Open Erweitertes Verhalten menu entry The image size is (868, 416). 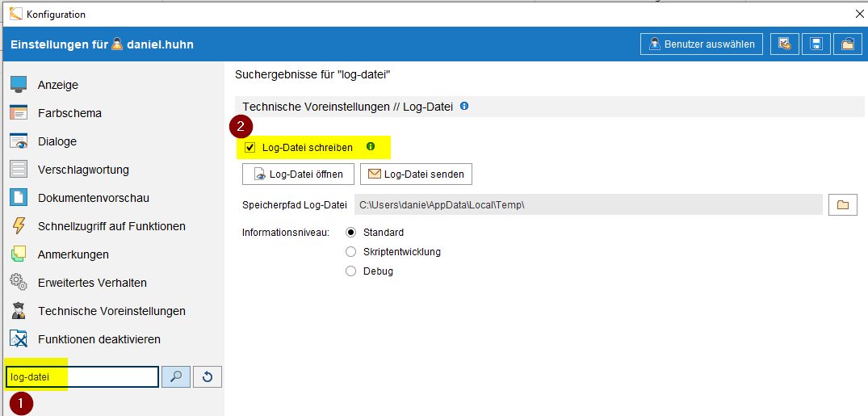click(x=92, y=283)
